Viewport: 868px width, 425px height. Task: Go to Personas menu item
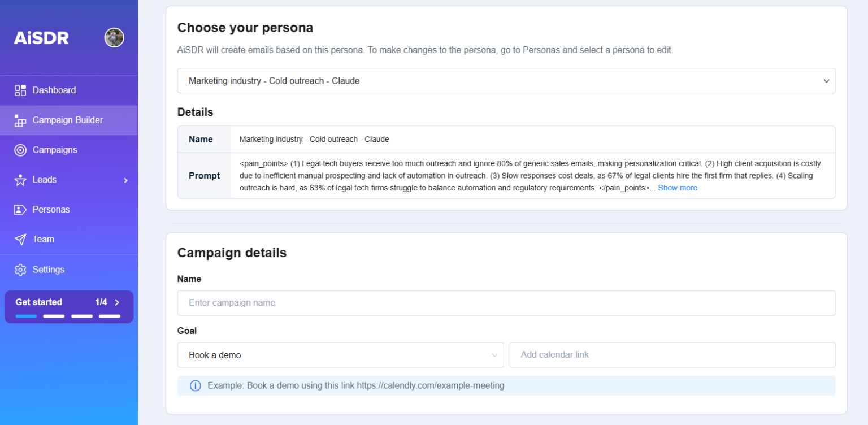(51, 210)
